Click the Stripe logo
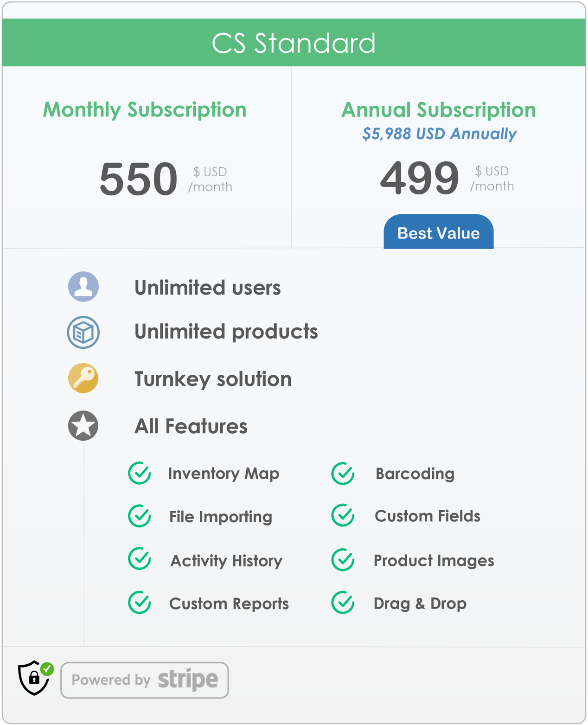This screenshot has width=588, height=725. [x=187, y=680]
